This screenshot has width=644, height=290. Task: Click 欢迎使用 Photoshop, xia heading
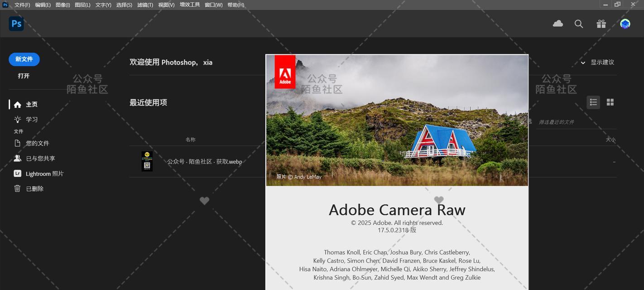coord(171,63)
